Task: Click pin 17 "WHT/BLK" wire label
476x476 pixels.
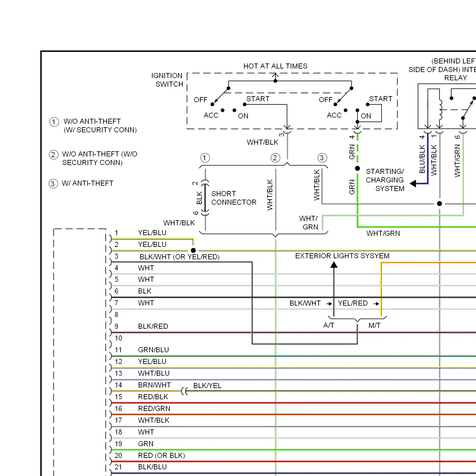Action: pos(154,420)
